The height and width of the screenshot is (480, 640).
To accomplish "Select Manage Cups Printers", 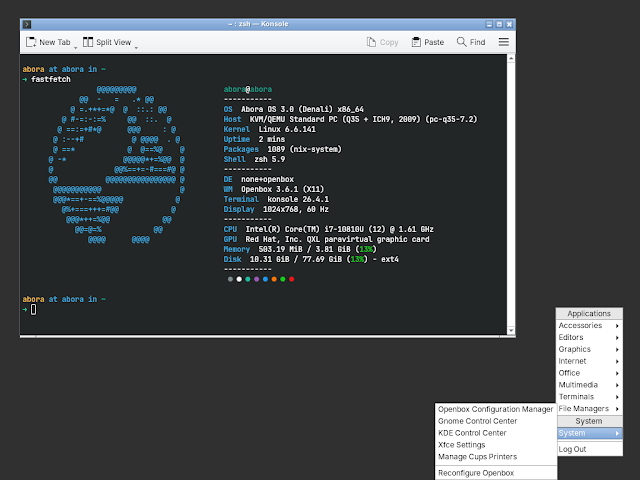I will [x=496, y=456].
